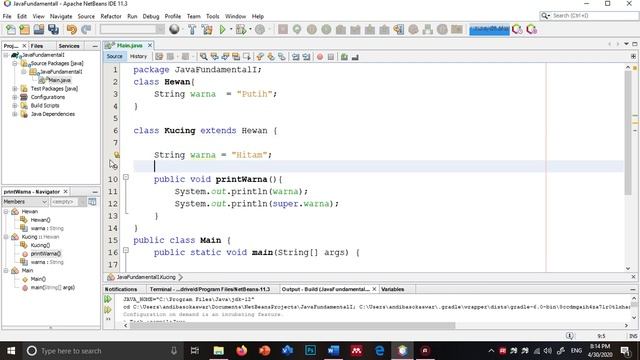Click the editor vertical scrollbar
640x360 pixels.
tap(628, 133)
